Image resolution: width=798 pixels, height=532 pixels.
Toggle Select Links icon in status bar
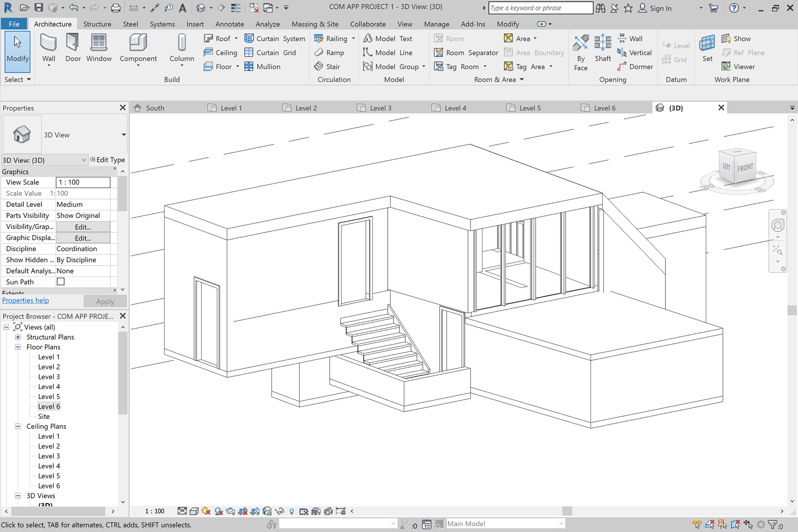[x=697, y=525]
